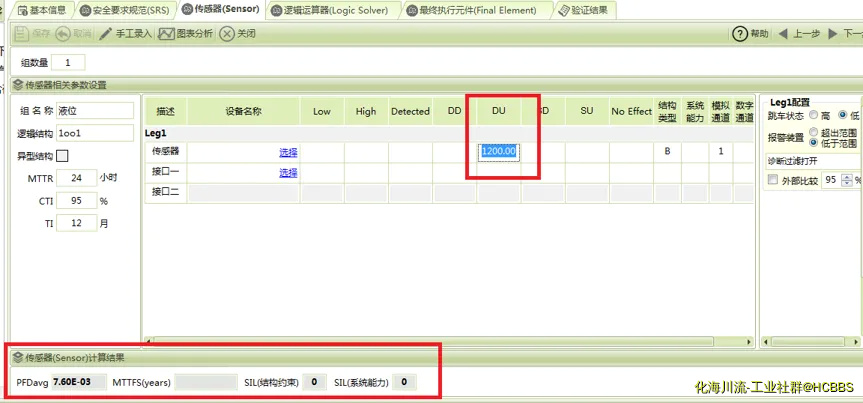Select the Leg1 group row
The image size is (863, 403).
(x=449, y=133)
